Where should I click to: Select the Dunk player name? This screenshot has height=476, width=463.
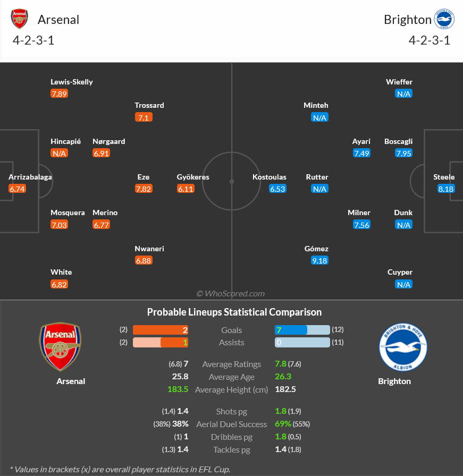(x=403, y=212)
